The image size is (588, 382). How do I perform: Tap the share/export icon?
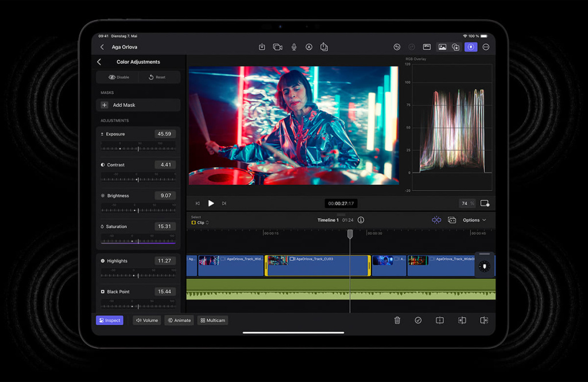point(324,47)
